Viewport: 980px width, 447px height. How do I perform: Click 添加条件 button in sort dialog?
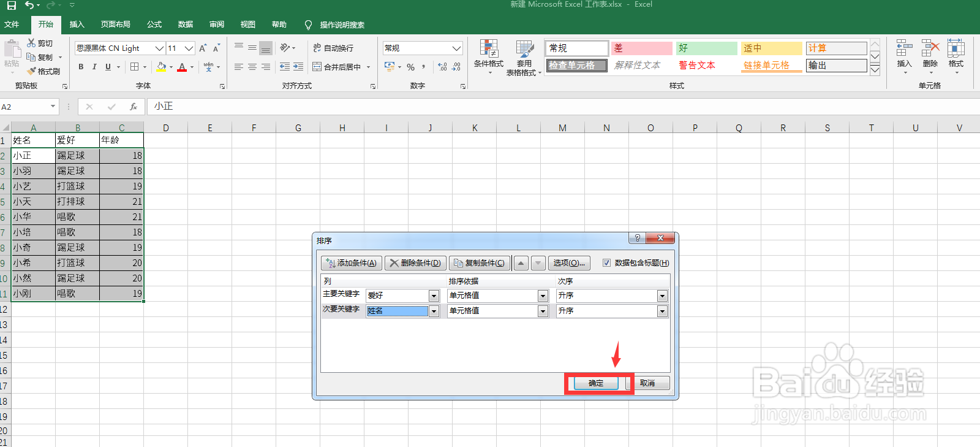point(352,263)
